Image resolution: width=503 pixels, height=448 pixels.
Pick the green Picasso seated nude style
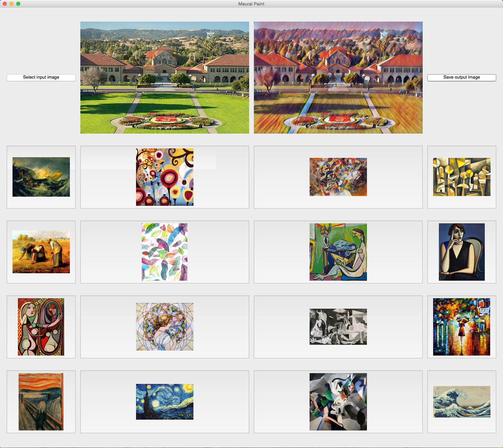338,252
